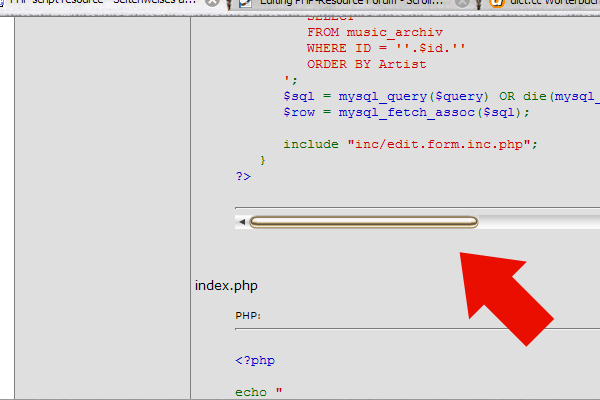Screen dimensions: 600x400
Task: Close the PHP script resource Seitenweises tab
Action: click(212, 3)
